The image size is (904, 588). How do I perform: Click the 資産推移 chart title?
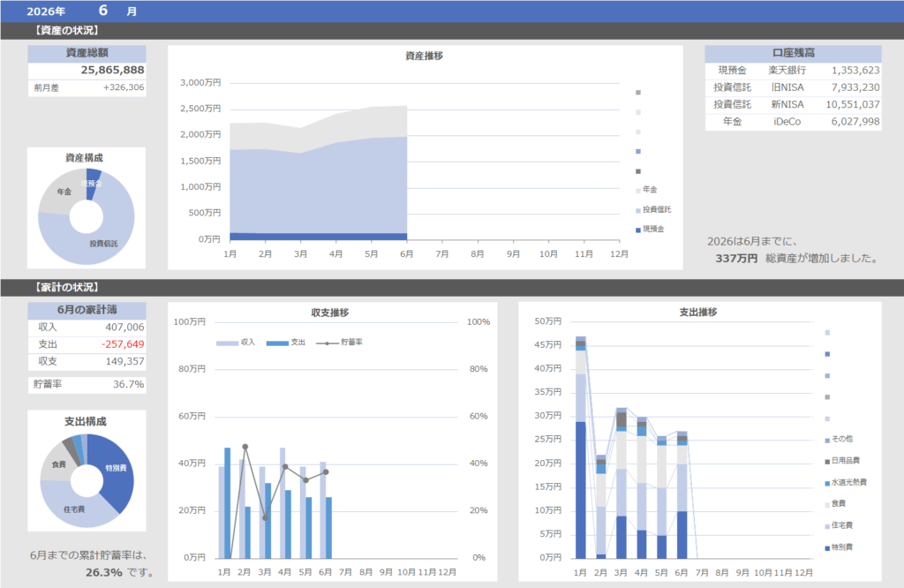[x=425, y=56]
